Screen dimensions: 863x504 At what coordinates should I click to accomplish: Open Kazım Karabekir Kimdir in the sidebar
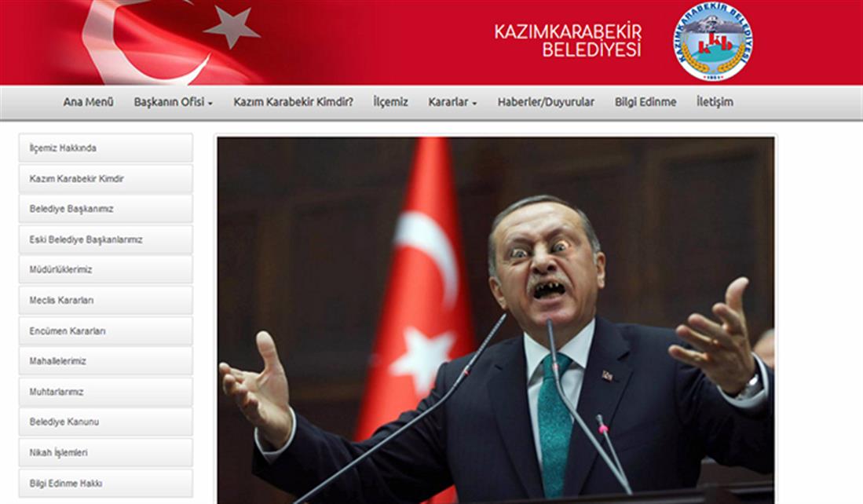(105, 179)
